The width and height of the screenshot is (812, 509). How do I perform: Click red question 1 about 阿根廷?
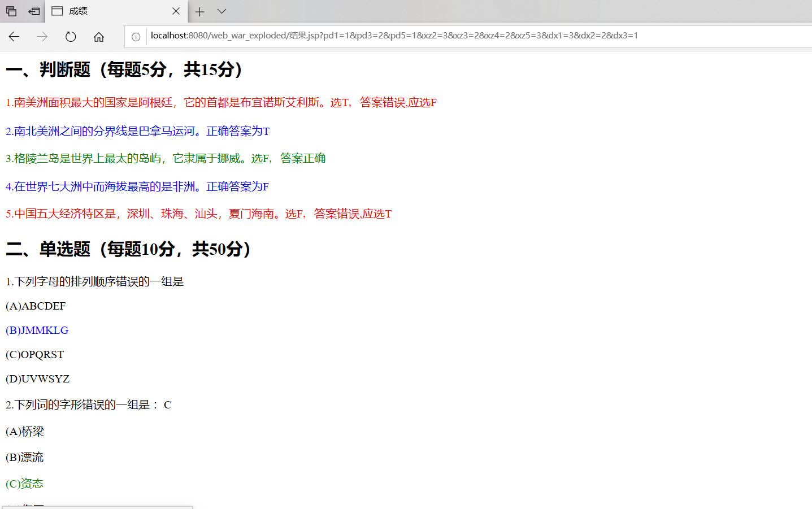(221, 102)
